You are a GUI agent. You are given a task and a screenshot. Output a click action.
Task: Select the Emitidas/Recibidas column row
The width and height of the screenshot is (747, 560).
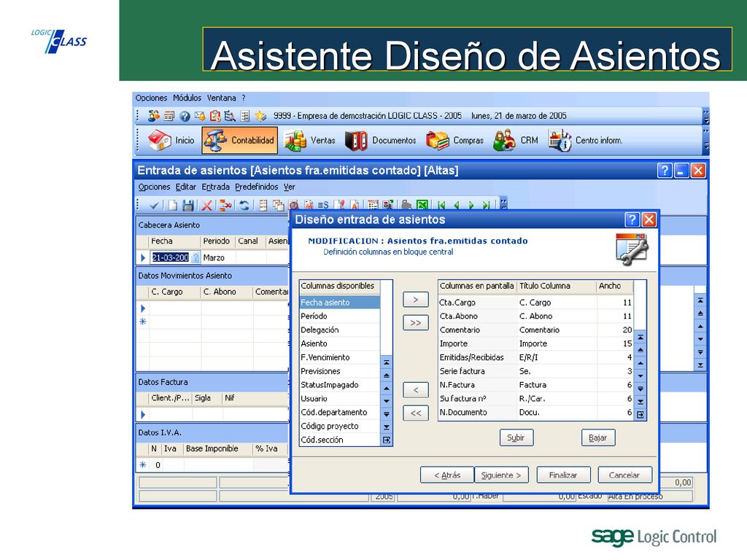(x=536, y=357)
